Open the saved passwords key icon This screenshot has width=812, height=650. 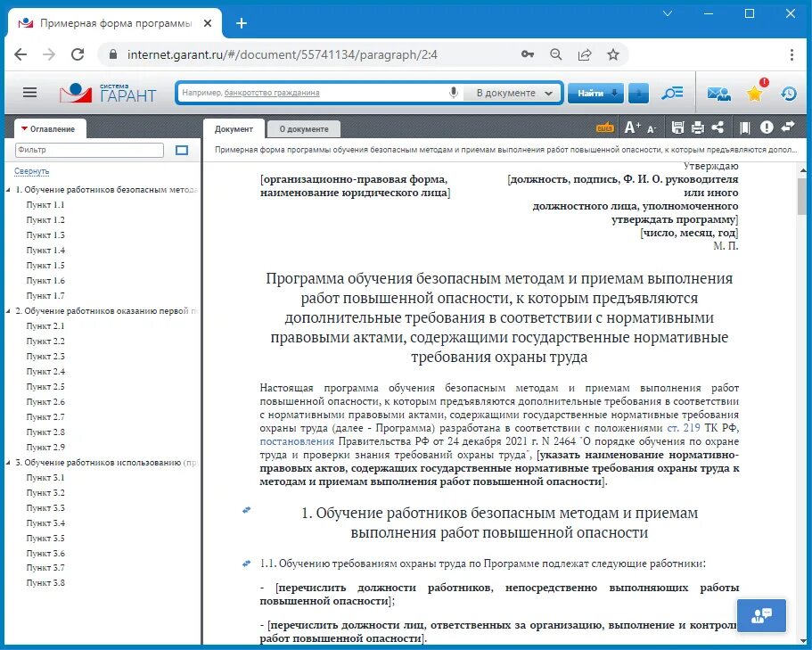pos(527,54)
